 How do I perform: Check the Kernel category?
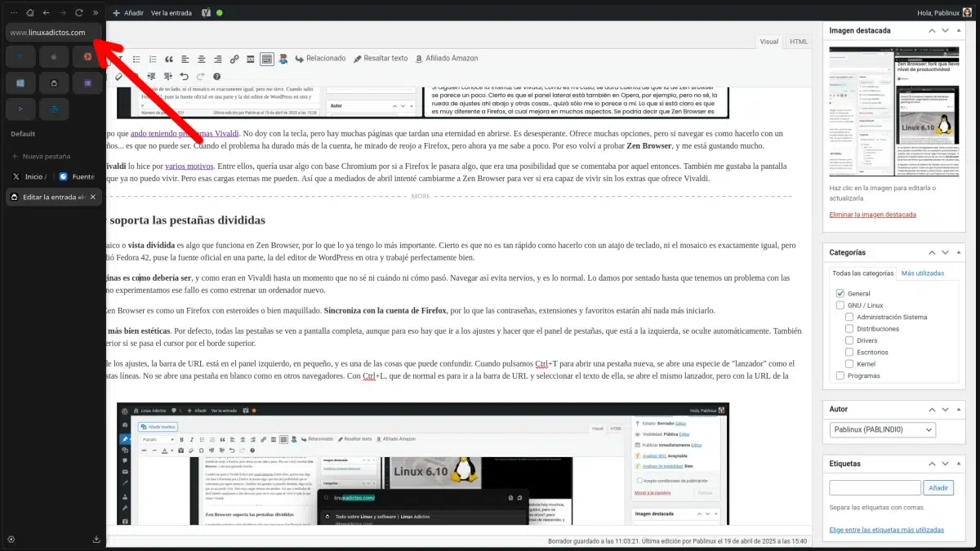click(849, 363)
